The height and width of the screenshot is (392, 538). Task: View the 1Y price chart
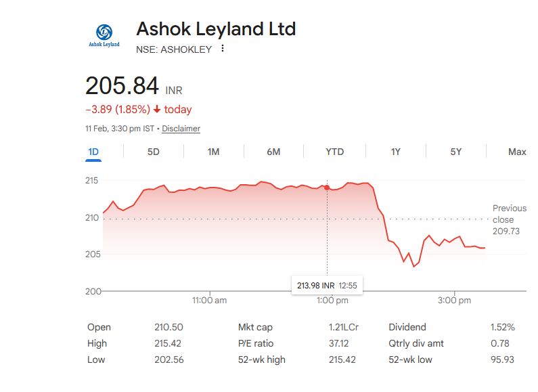coord(396,152)
